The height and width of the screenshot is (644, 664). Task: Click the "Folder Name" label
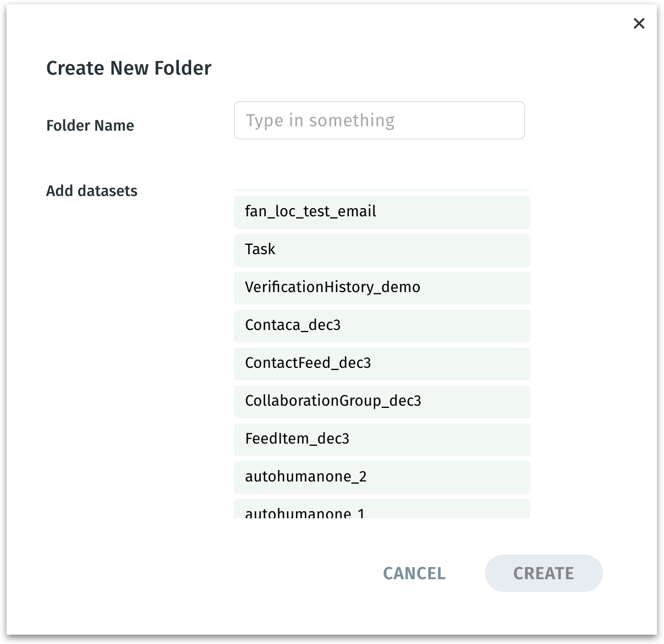[x=90, y=126]
